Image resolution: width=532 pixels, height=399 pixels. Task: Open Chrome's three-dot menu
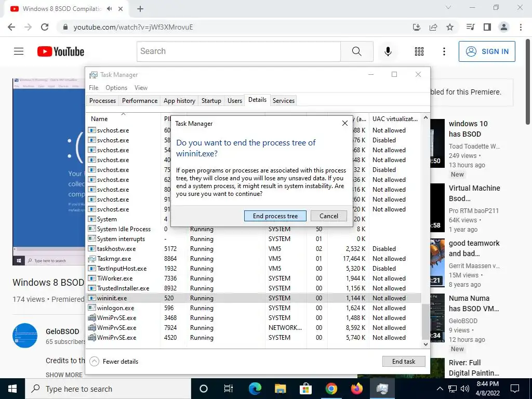[x=521, y=27]
